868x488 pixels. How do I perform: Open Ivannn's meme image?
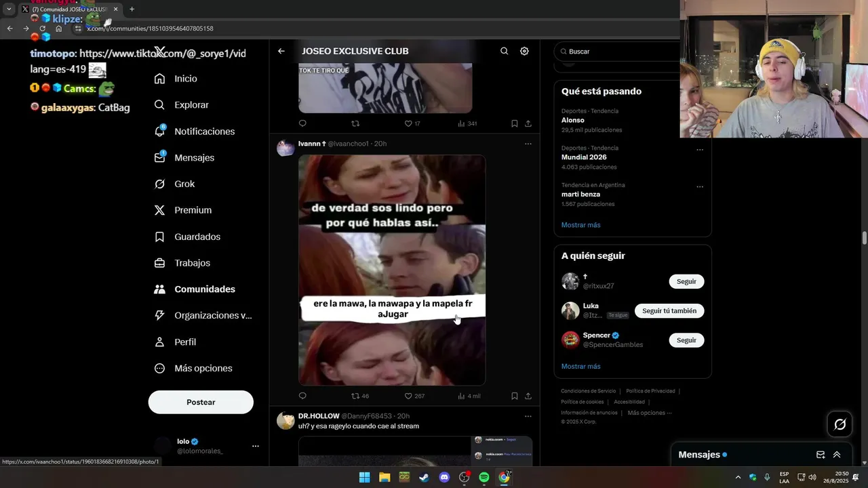[x=392, y=270]
